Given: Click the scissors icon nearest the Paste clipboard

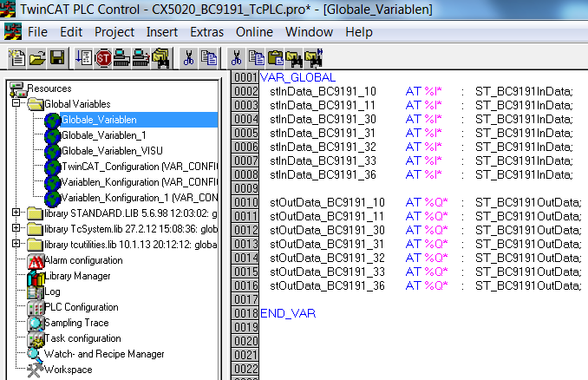Looking at the screenshot, I should click(x=237, y=58).
